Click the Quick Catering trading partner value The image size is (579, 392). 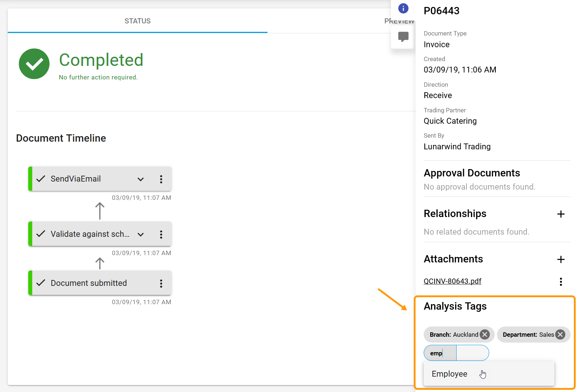[x=450, y=121]
